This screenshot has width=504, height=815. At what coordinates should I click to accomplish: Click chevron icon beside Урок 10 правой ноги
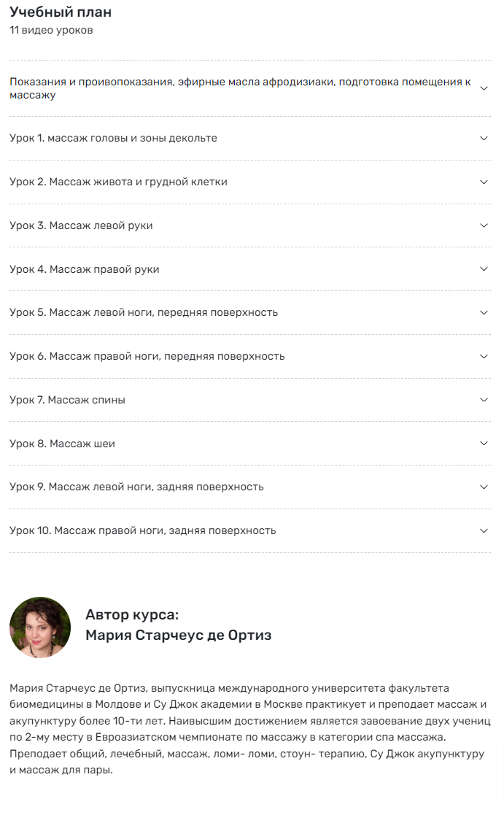point(484,530)
